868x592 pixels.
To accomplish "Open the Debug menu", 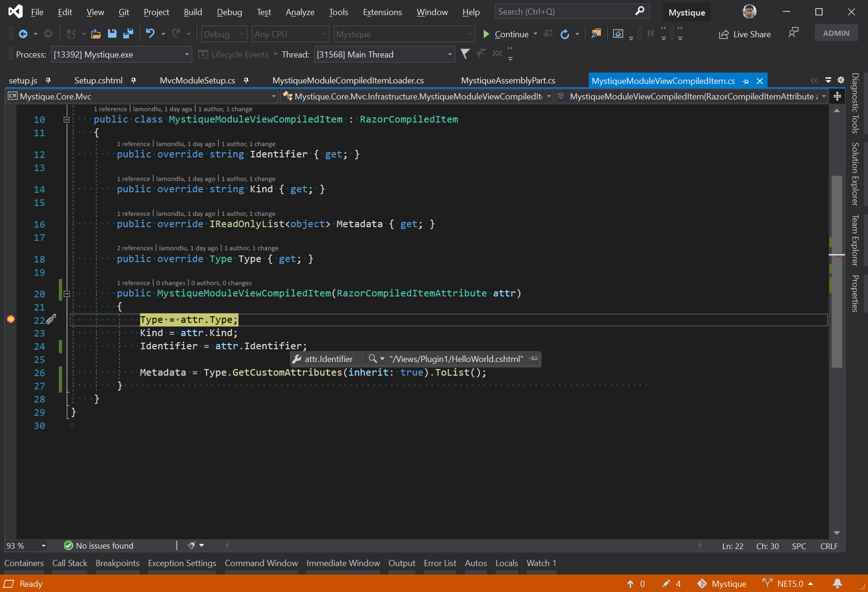I will click(x=229, y=12).
